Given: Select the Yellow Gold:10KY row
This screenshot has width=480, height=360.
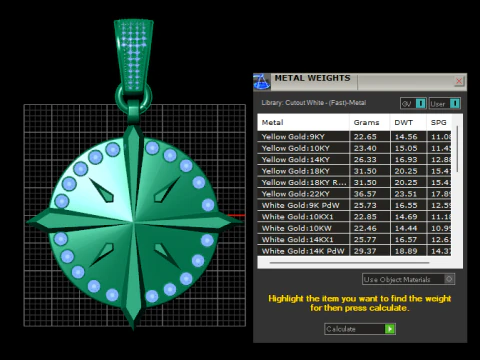Looking at the screenshot, I should [354, 148].
